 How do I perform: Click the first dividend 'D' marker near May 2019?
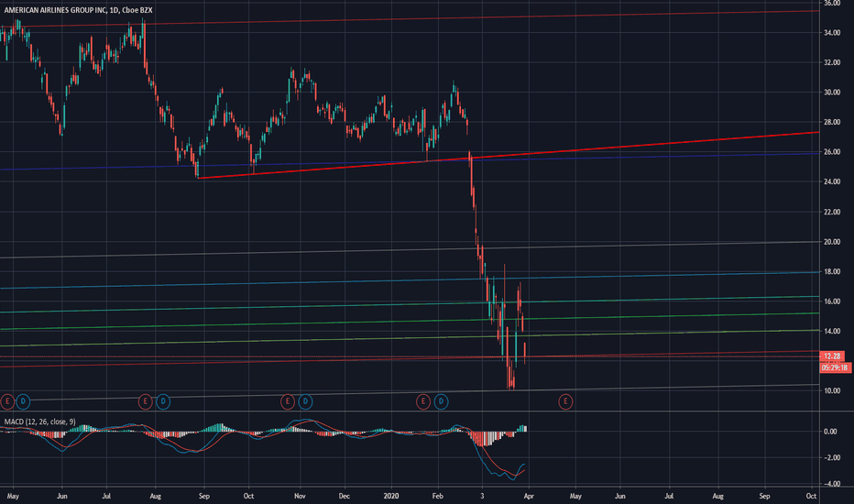(x=23, y=402)
